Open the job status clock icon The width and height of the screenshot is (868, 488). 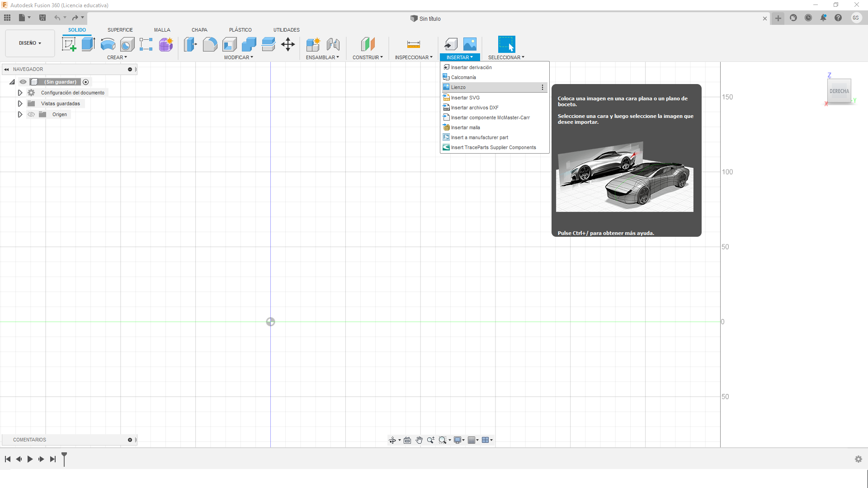point(808,18)
